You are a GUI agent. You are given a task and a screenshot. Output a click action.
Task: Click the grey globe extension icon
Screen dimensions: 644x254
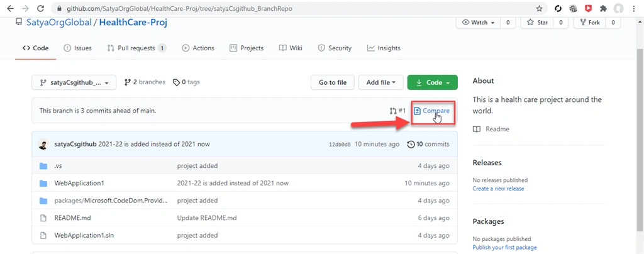coord(574,9)
